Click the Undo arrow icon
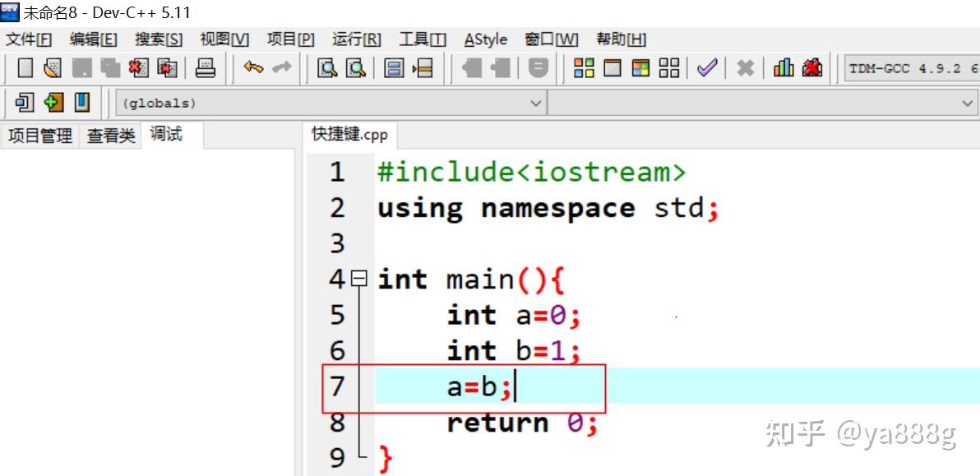Screen dimensions: 980x476 (253, 67)
